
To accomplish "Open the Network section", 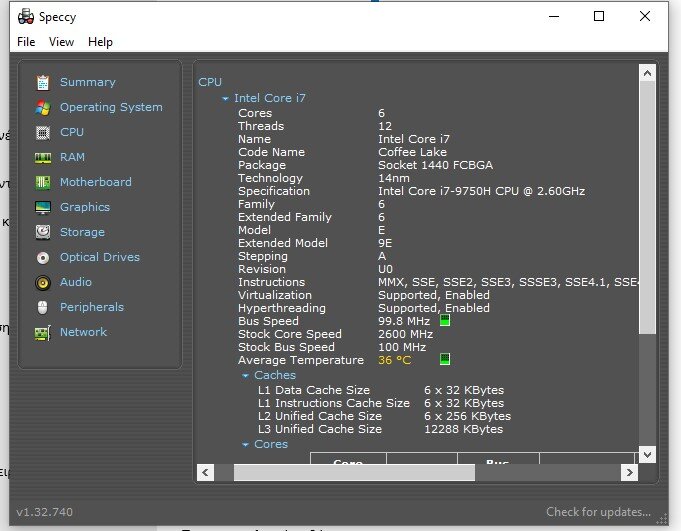I will (83, 332).
